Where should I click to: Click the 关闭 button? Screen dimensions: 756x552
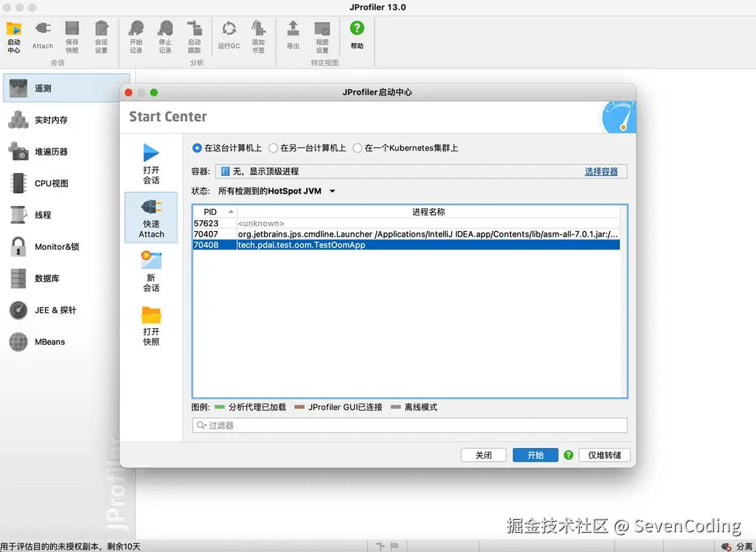(483, 455)
